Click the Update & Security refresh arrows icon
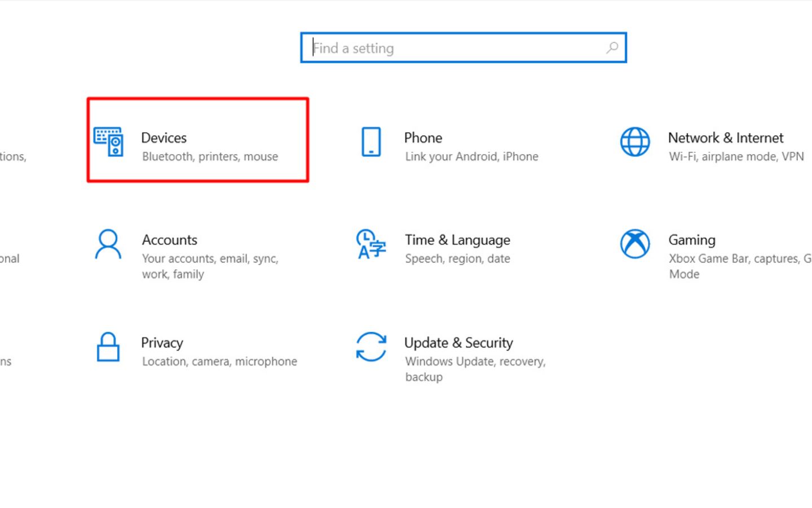This screenshot has height=508, width=812. pyautogui.click(x=371, y=347)
